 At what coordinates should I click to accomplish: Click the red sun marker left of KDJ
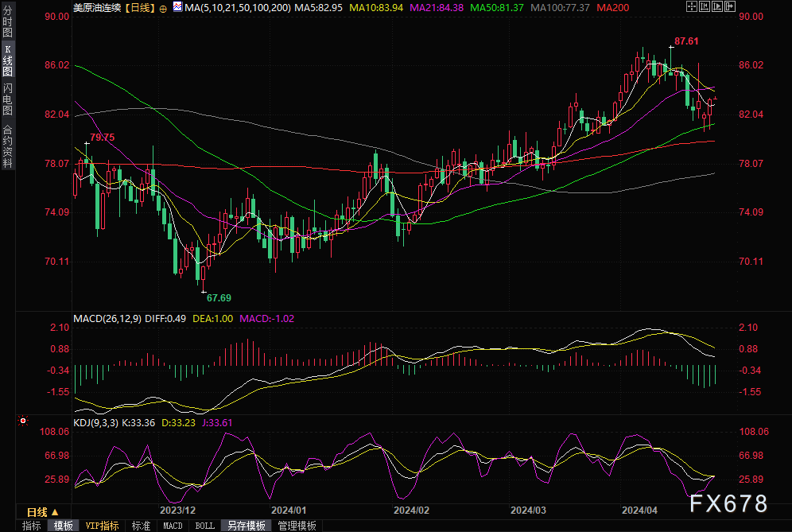tap(23, 421)
